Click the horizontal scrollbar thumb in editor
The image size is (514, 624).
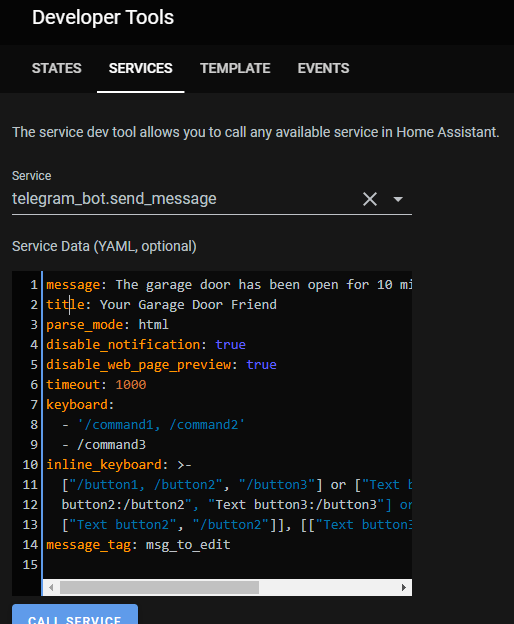tap(159, 587)
